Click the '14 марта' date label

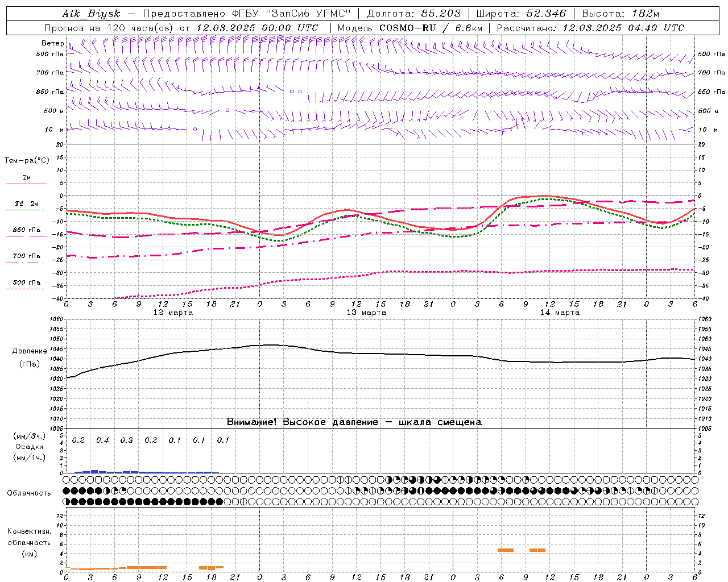point(560,313)
